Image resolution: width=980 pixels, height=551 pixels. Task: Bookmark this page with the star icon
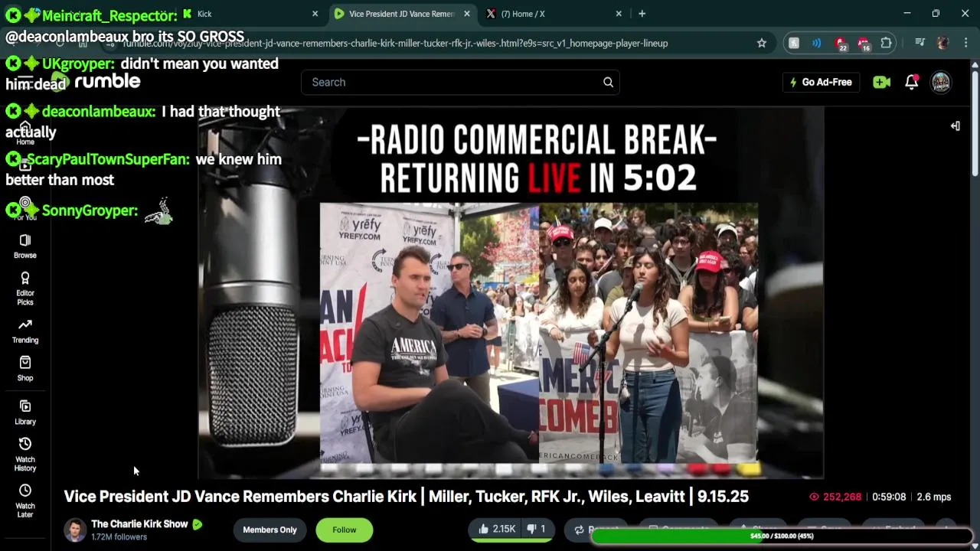(762, 43)
